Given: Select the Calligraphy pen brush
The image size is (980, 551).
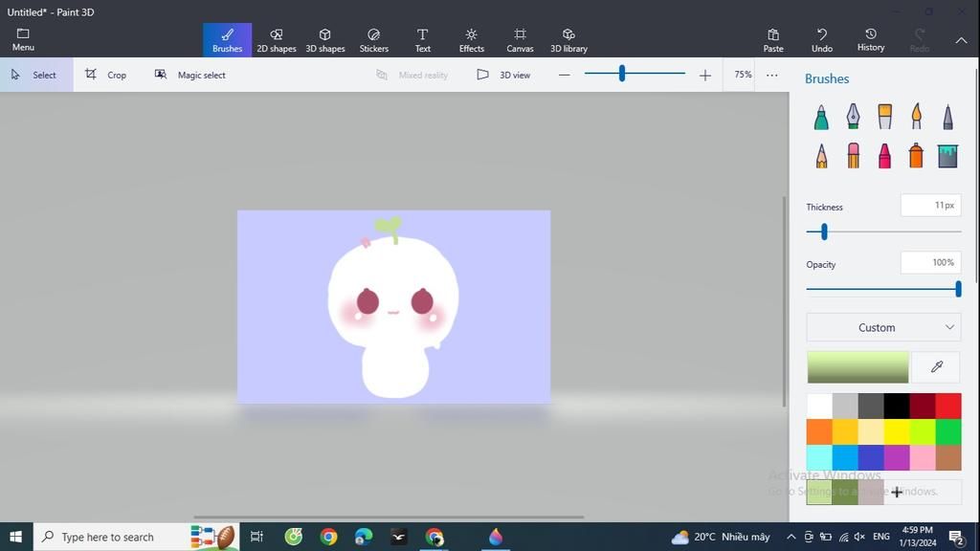Looking at the screenshot, I should (853, 117).
